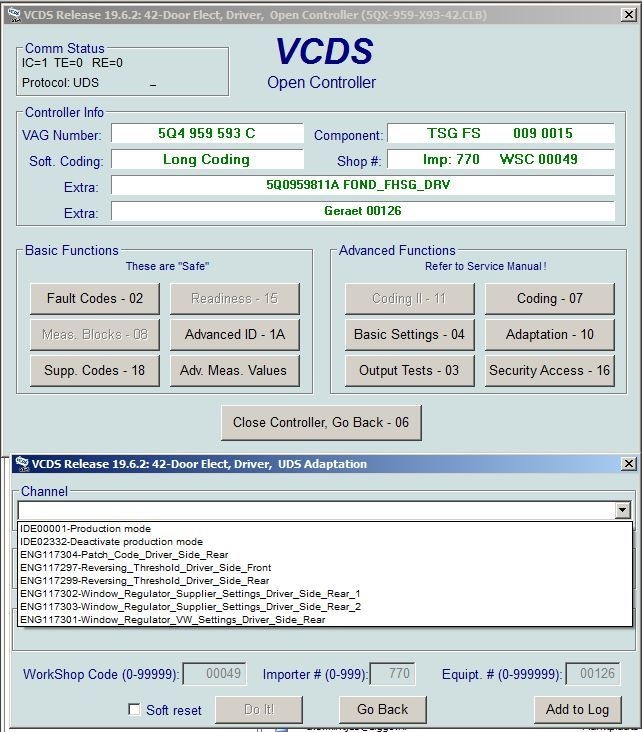Select Window_Regulator_Supplier_Settings_Driver_Side_Rear_2
The image size is (642, 732).
coord(325,607)
